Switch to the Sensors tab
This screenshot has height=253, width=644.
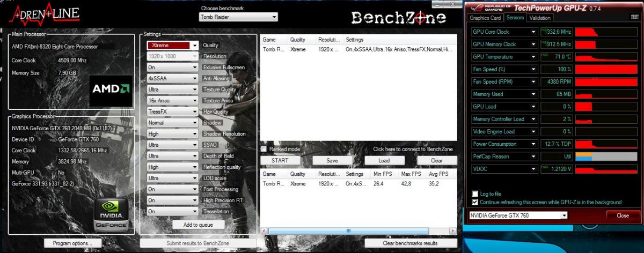[x=515, y=18]
